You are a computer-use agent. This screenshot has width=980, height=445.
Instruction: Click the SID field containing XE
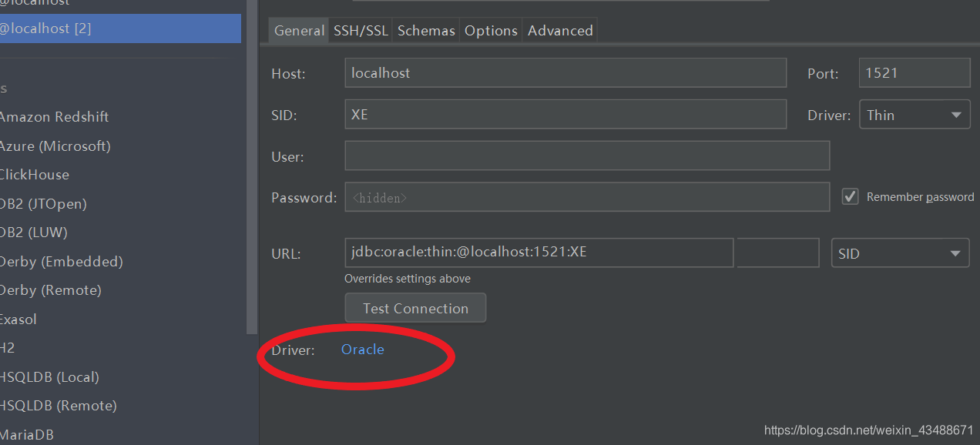(566, 115)
